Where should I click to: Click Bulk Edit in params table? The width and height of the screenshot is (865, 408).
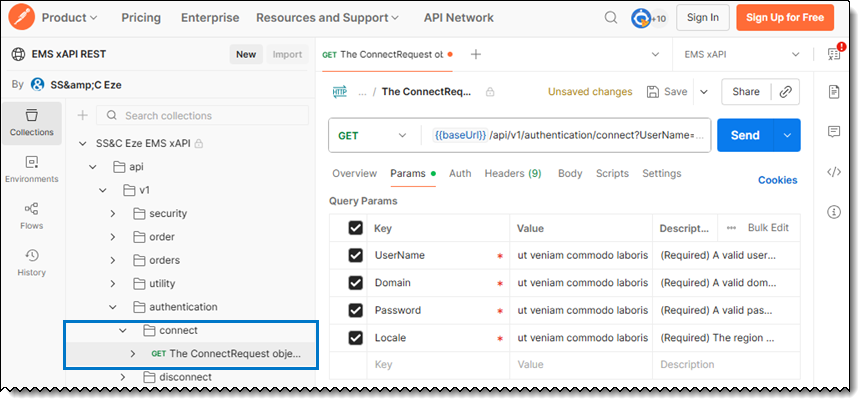pos(768,228)
